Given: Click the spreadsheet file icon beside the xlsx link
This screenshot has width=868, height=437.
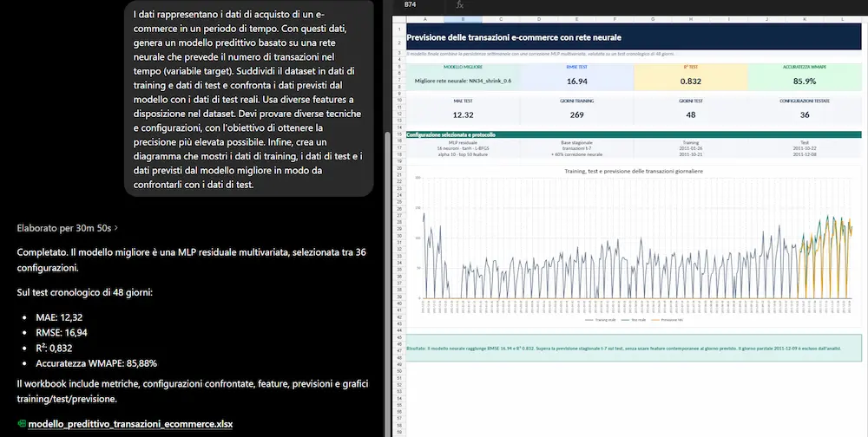Looking at the screenshot, I should tap(22, 424).
